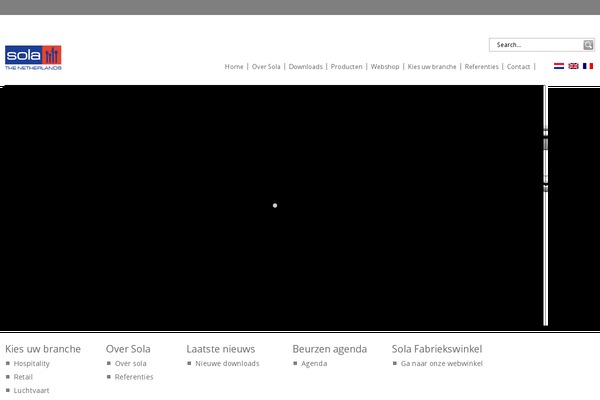Open the Over Sola menu item
The width and height of the screenshot is (600, 400).
[x=266, y=67]
